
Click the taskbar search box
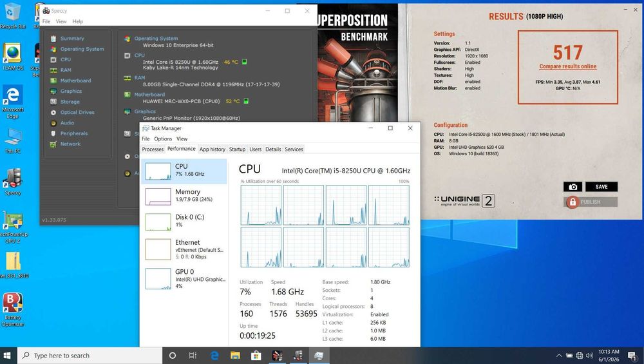(90, 356)
